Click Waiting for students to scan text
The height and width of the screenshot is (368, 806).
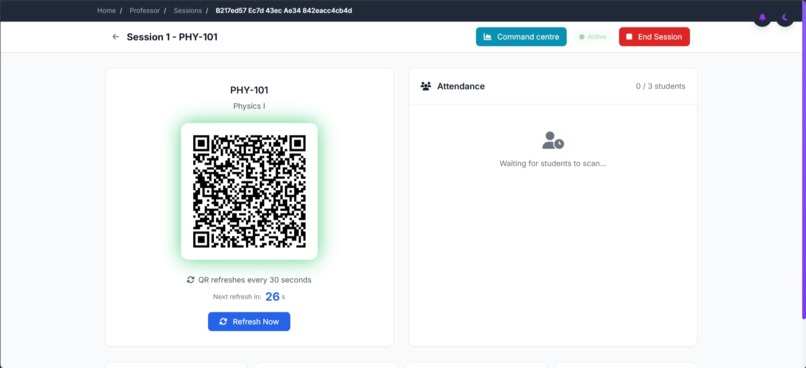coord(553,163)
